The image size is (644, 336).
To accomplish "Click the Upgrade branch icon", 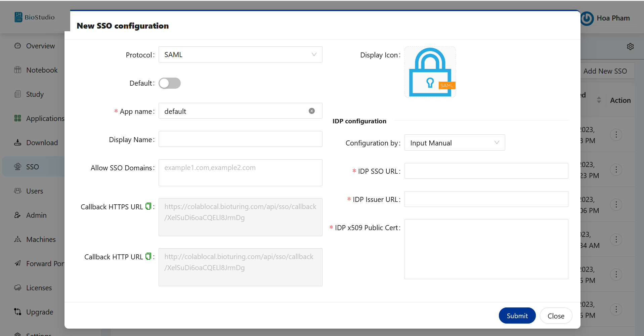I will [x=18, y=312].
